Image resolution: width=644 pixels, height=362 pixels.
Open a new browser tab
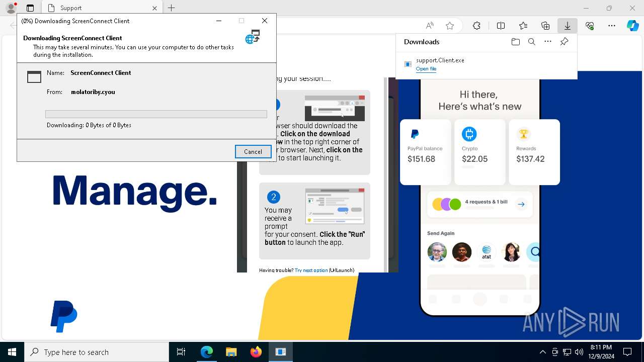point(172,8)
